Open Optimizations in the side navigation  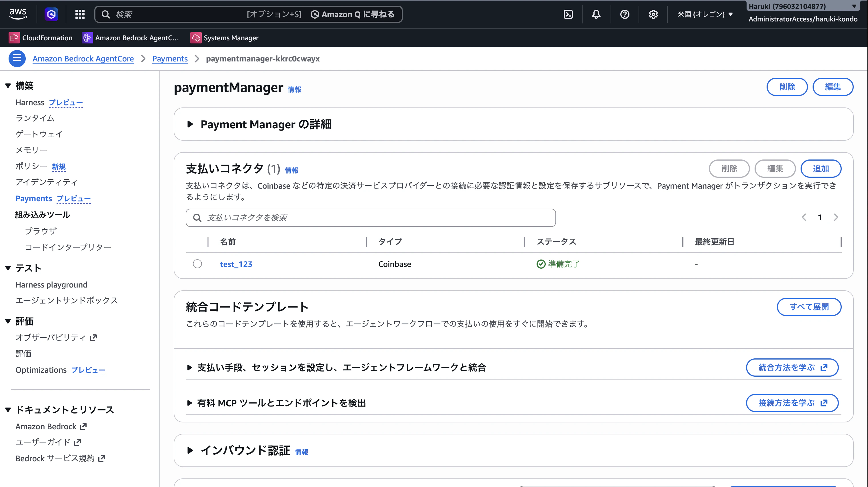(x=41, y=370)
